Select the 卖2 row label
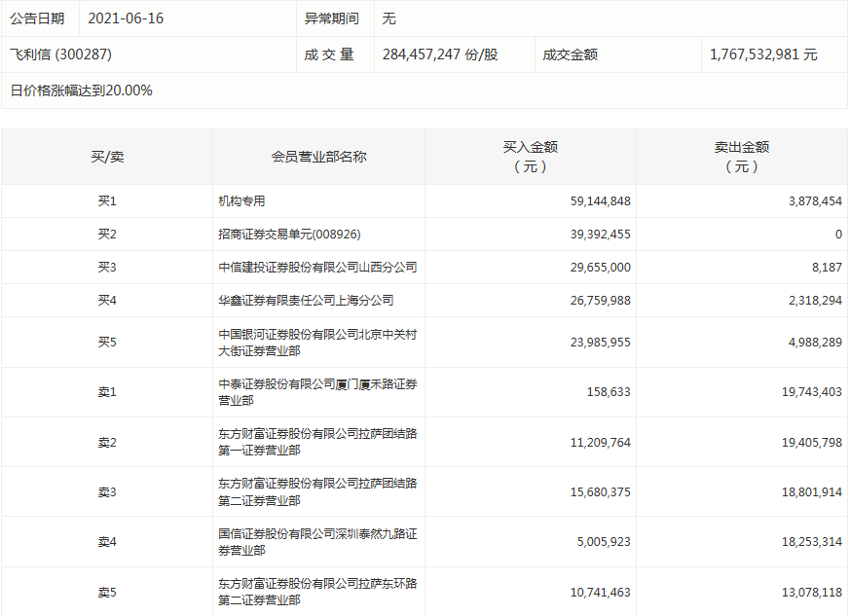The width and height of the screenshot is (850, 616). pyautogui.click(x=107, y=442)
